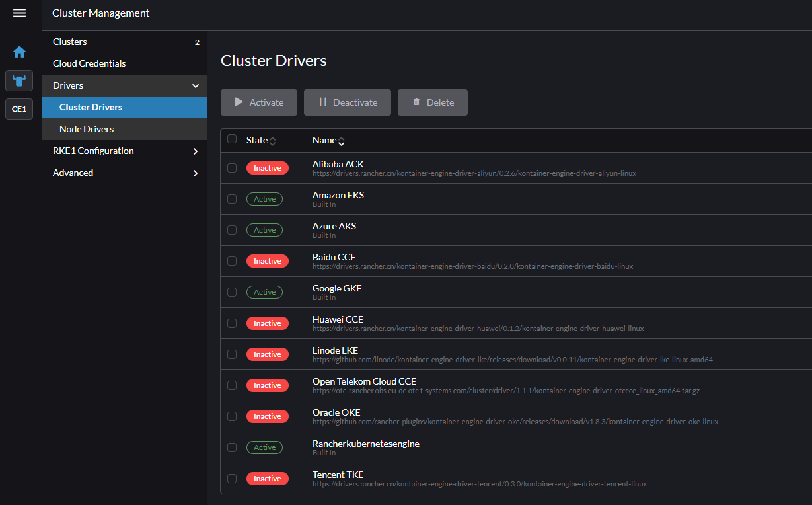Open Cloud Credentials in the sidebar
Screen dimensions: 812x505
89,63
